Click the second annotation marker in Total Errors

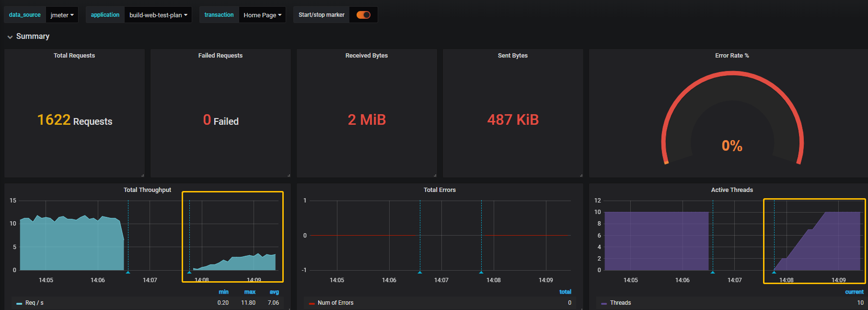coord(481,272)
